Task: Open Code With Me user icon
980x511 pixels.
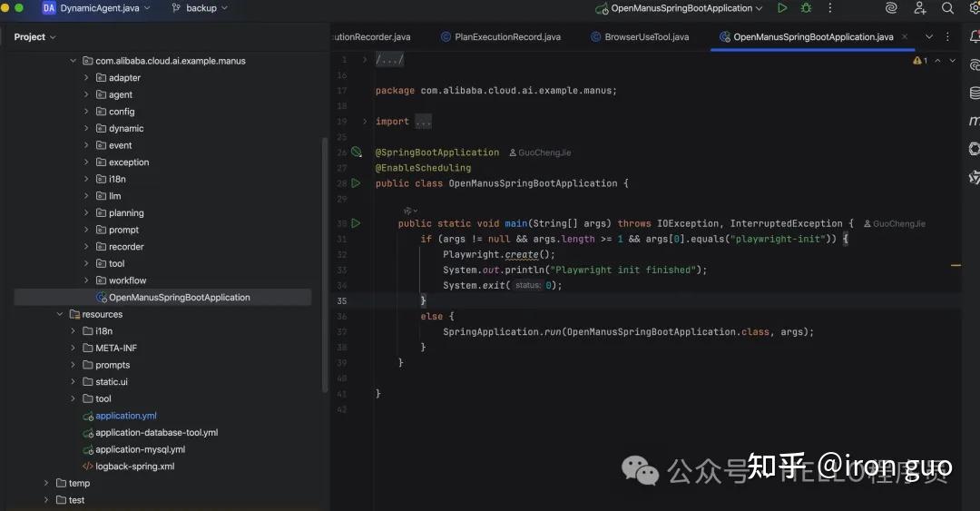Action: click(x=920, y=8)
